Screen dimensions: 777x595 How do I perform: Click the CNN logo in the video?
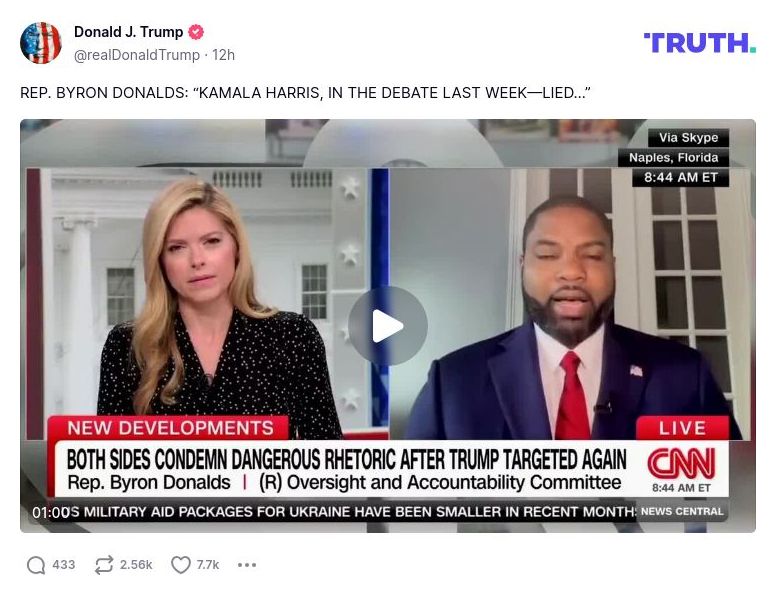681,463
